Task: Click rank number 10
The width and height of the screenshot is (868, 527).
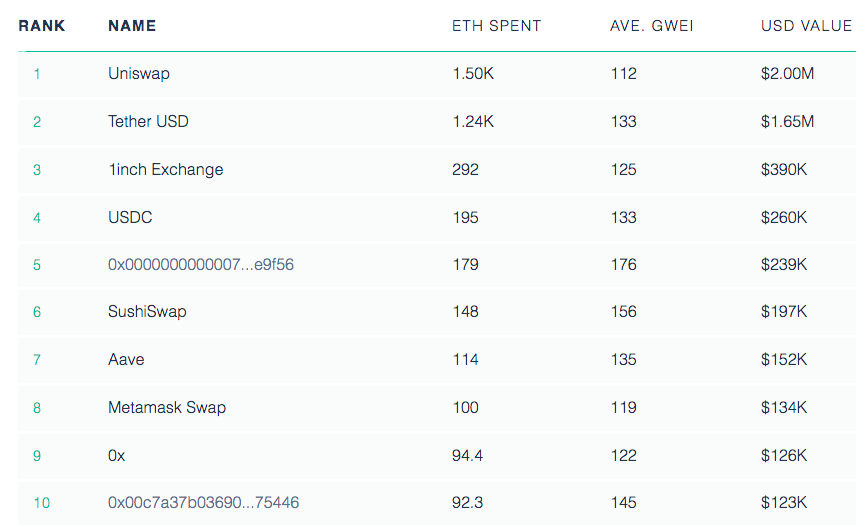Action: coord(41,503)
